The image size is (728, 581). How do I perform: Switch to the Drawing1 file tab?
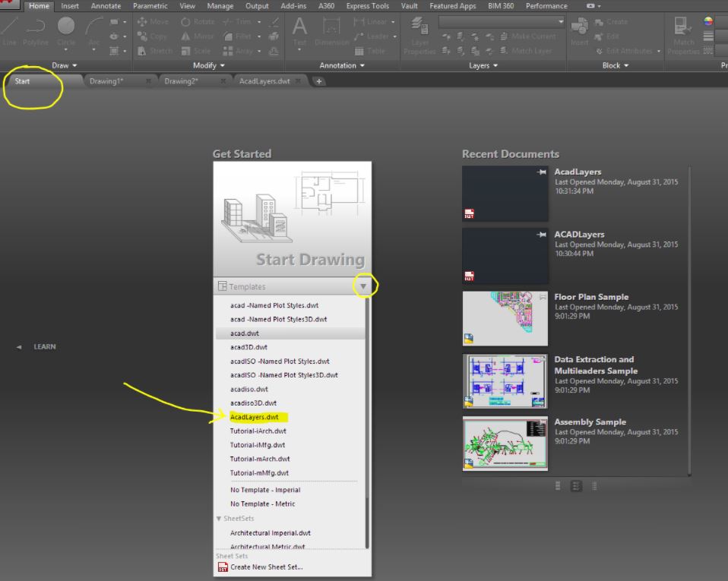coord(106,81)
